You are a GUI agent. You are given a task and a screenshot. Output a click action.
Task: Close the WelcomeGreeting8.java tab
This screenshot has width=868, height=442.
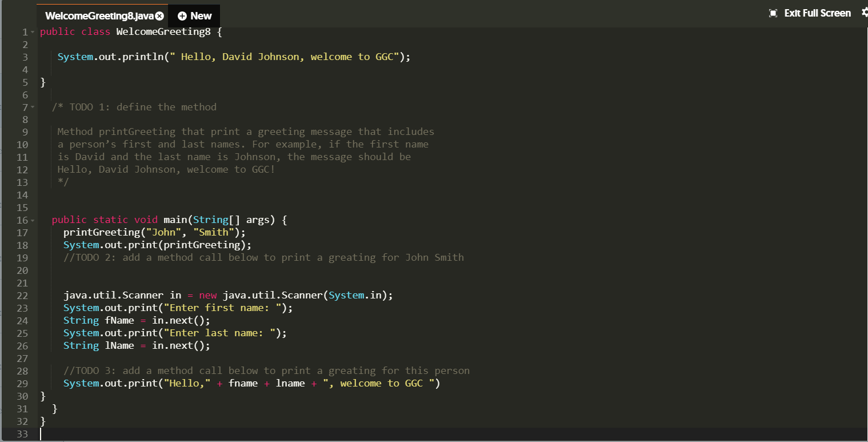(x=159, y=15)
